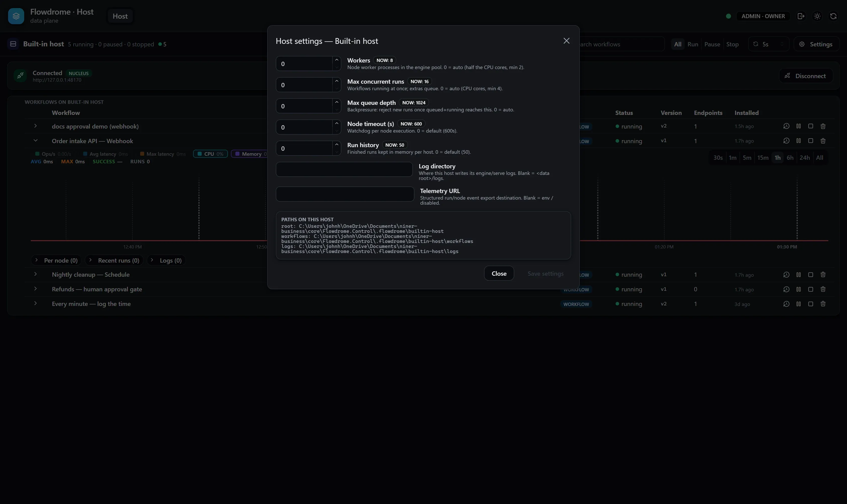Increase Max queue depth stepper
The width and height of the screenshot is (847, 504).
click(337, 102)
